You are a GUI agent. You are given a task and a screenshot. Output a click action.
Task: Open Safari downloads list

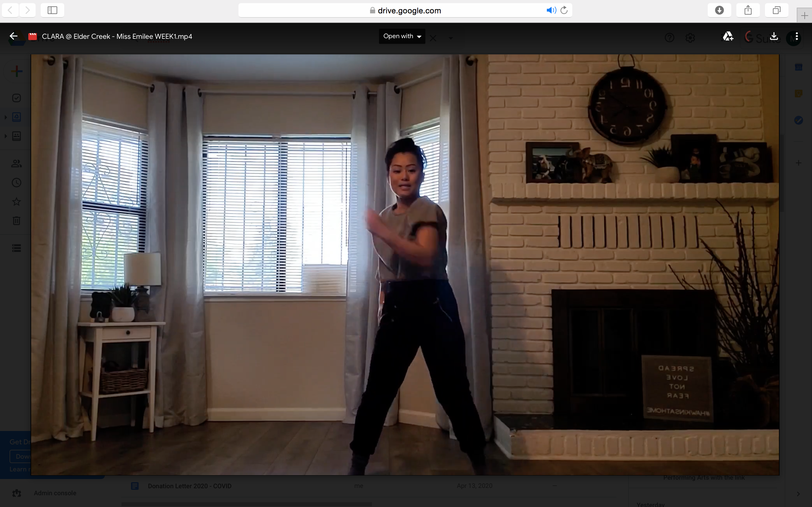pyautogui.click(x=719, y=10)
